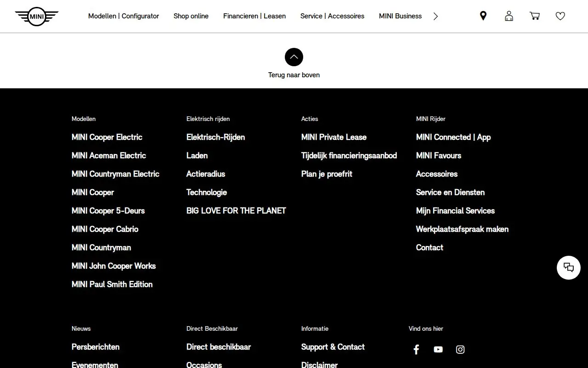
Task: Open the Elektrisch-Rijden link
Action: coord(215,137)
